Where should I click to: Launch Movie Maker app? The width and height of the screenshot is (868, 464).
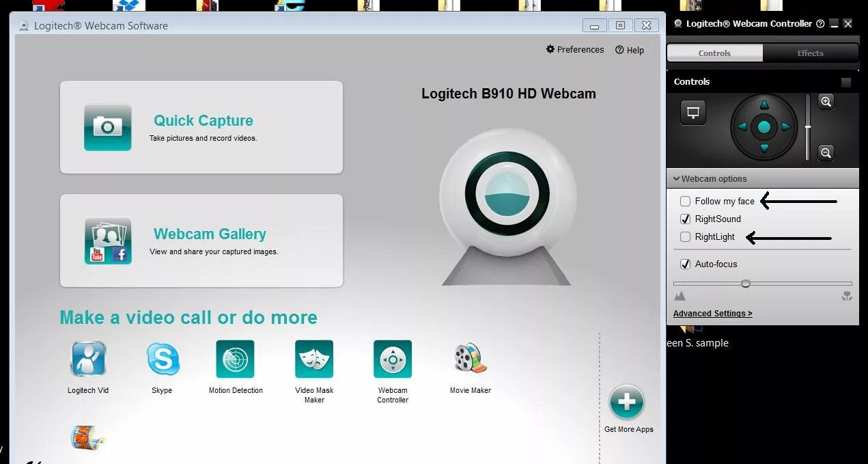[x=471, y=359]
